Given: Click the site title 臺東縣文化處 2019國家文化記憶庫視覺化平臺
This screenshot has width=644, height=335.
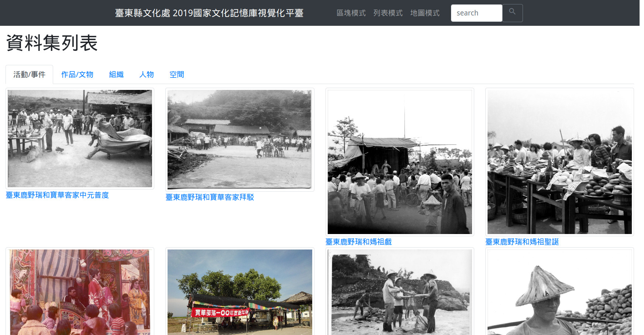Looking at the screenshot, I should 209,13.
